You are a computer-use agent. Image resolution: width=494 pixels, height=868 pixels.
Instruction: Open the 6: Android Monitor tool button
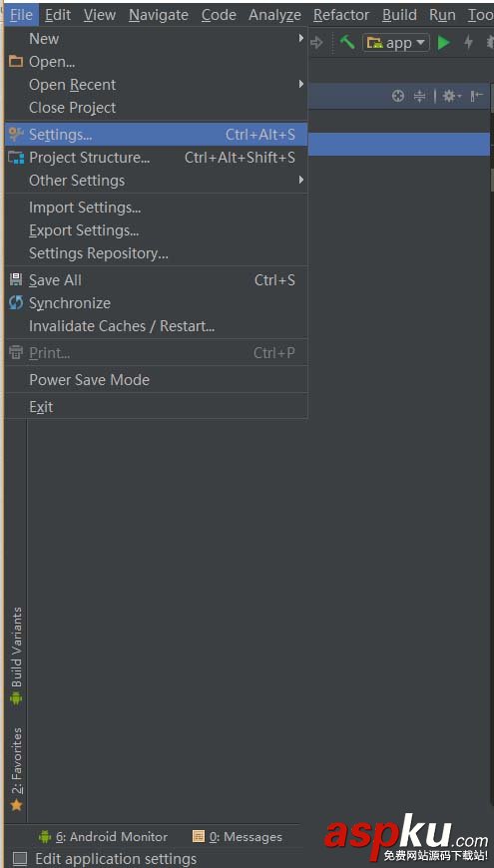[x=103, y=836]
